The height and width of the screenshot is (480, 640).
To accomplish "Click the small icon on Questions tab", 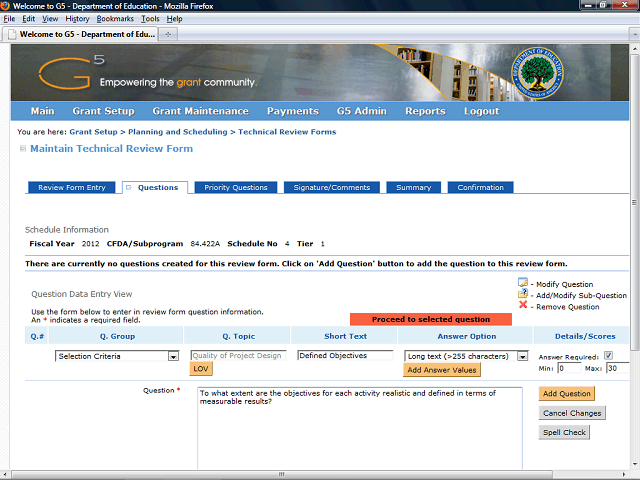I will tap(129, 187).
